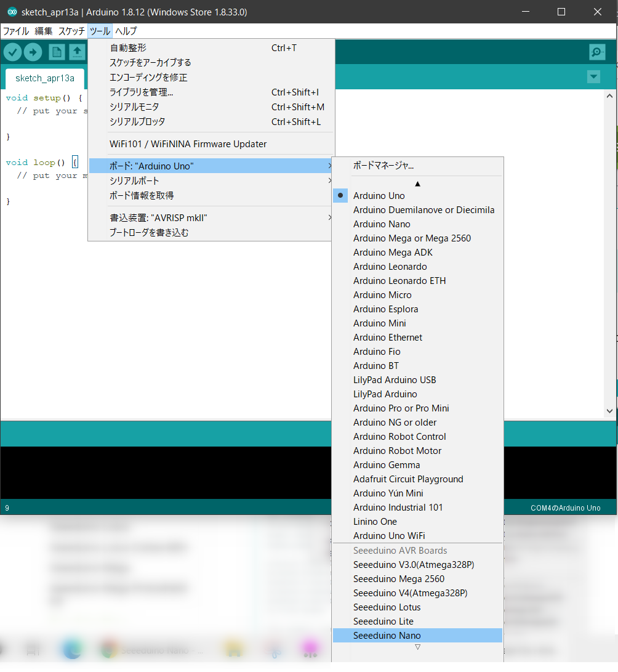The width and height of the screenshot is (618, 672).
Task: Open the tab dropdown arrow button
Action: pyautogui.click(x=593, y=77)
